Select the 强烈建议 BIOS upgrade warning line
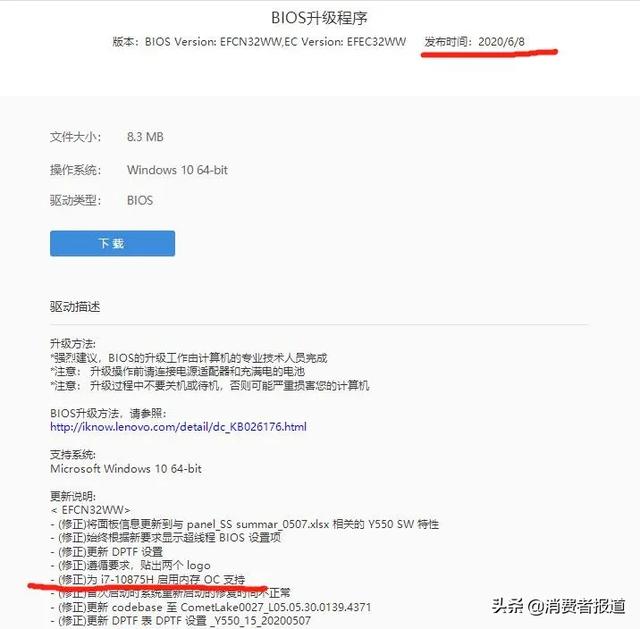 pyautogui.click(x=189, y=358)
